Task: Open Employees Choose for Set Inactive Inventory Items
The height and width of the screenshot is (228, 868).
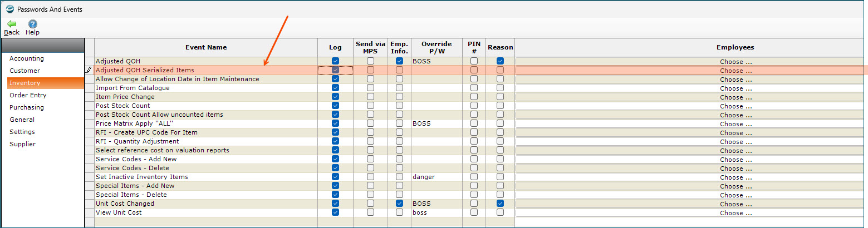Action: pos(735,177)
